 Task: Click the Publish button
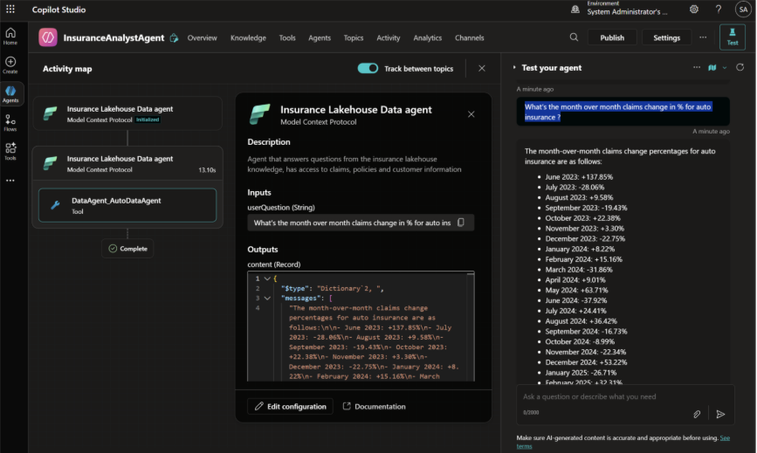coord(612,38)
